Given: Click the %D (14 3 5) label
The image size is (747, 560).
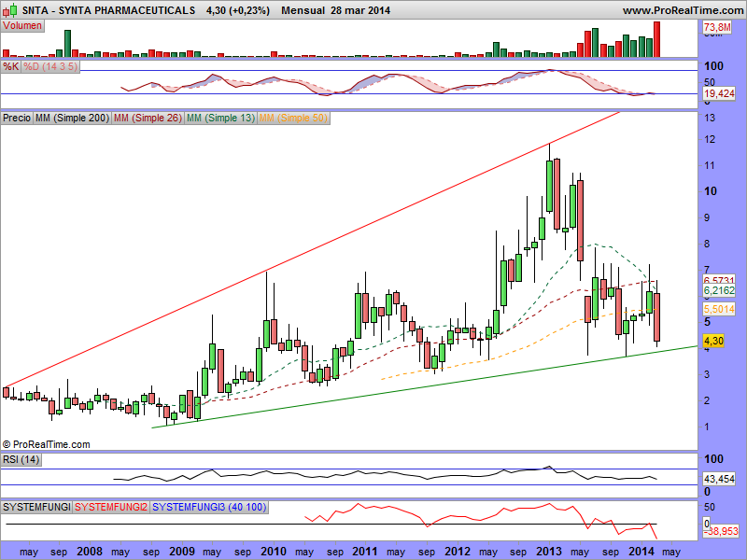Looking at the screenshot, I should pos(50,66).
